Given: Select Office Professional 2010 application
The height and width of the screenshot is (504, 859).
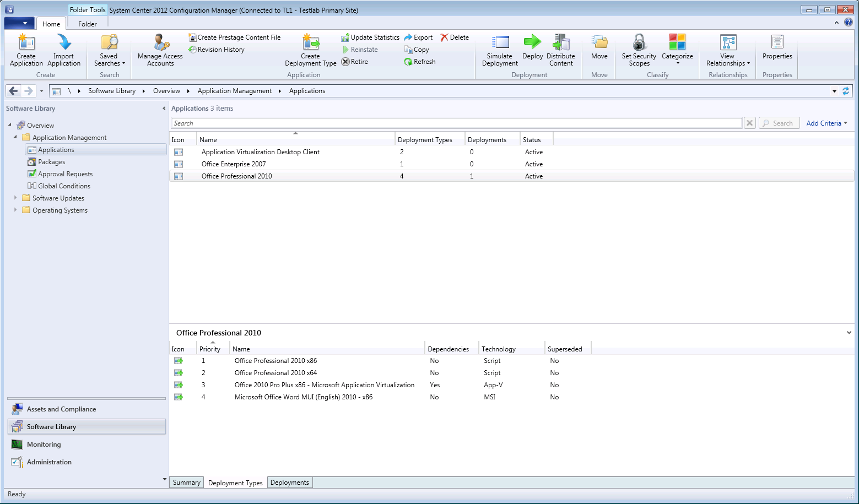Looking at the screenshot, I should pyautogui.click(x=511, y=176).
